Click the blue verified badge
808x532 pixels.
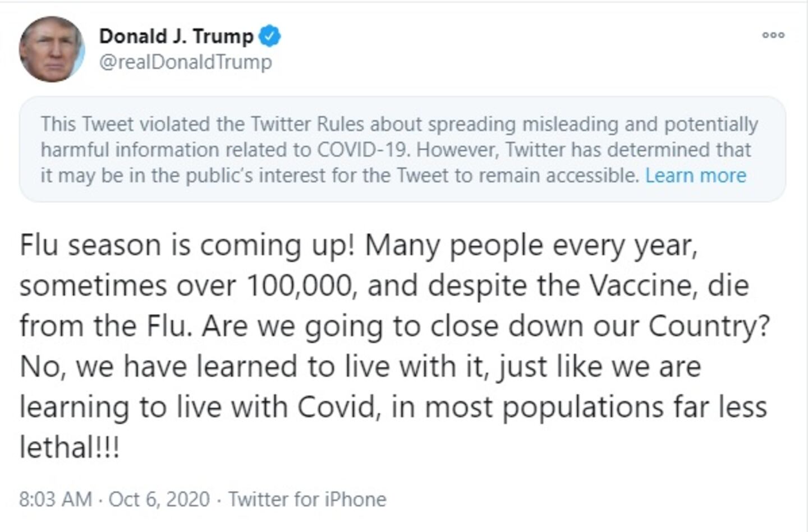pos(270,36)
